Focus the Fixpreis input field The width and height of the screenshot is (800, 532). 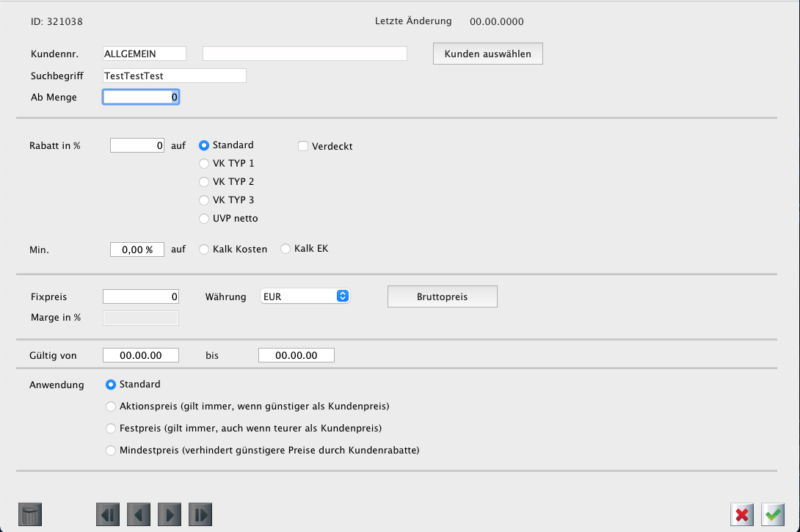[141, 296]
